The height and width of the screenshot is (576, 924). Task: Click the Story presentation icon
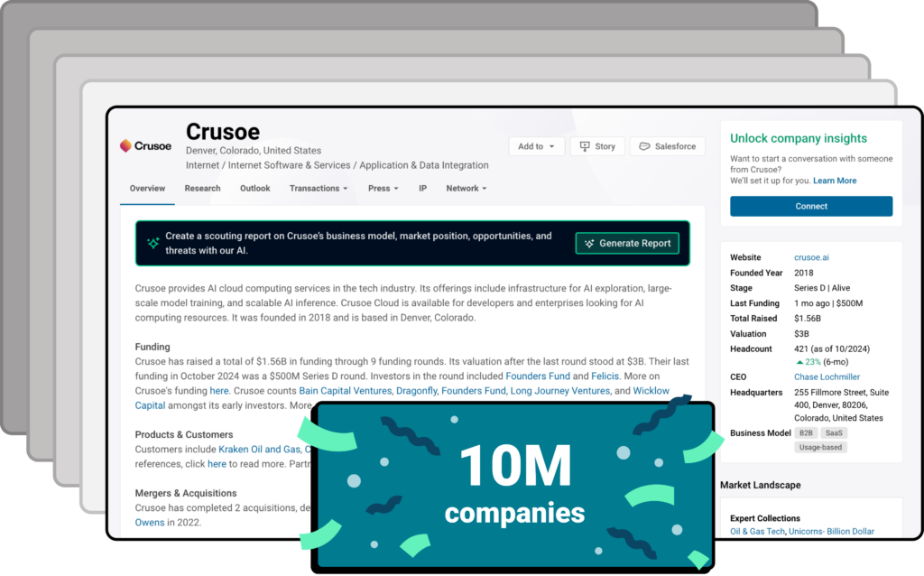(585, 146)
